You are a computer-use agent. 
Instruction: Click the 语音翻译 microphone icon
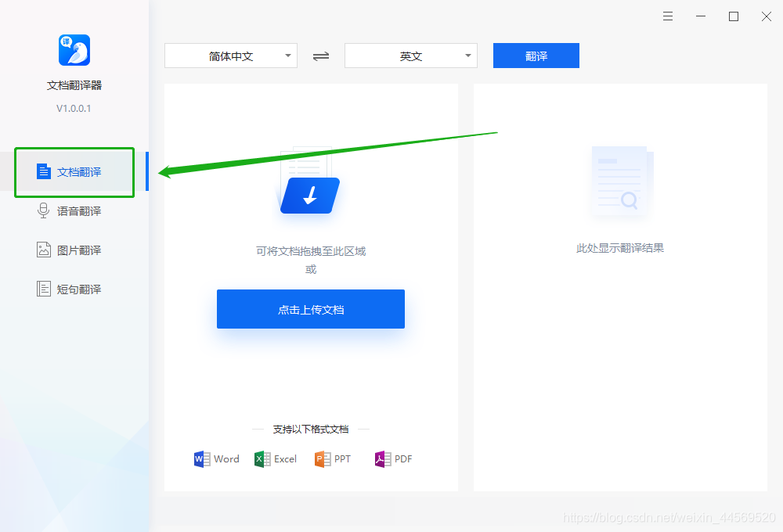click(x=44, y=210)
